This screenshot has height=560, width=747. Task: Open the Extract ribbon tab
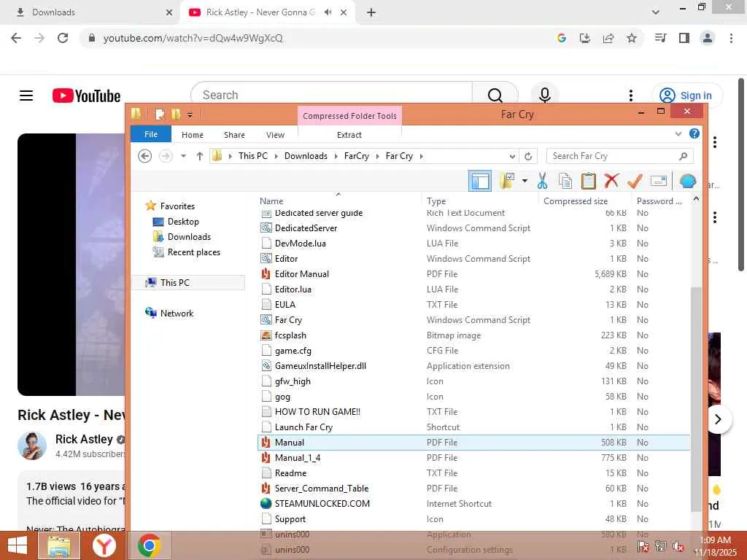coord(349,135)
